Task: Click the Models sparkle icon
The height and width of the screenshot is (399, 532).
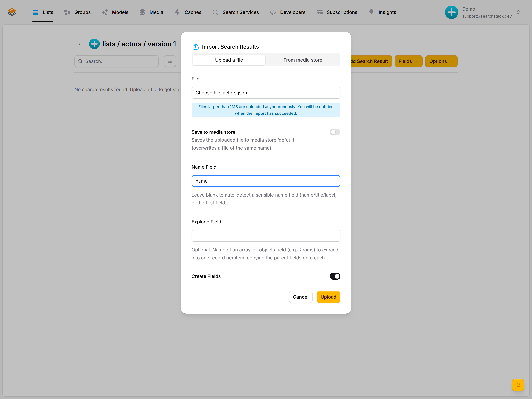Action: tap(105, 12)
